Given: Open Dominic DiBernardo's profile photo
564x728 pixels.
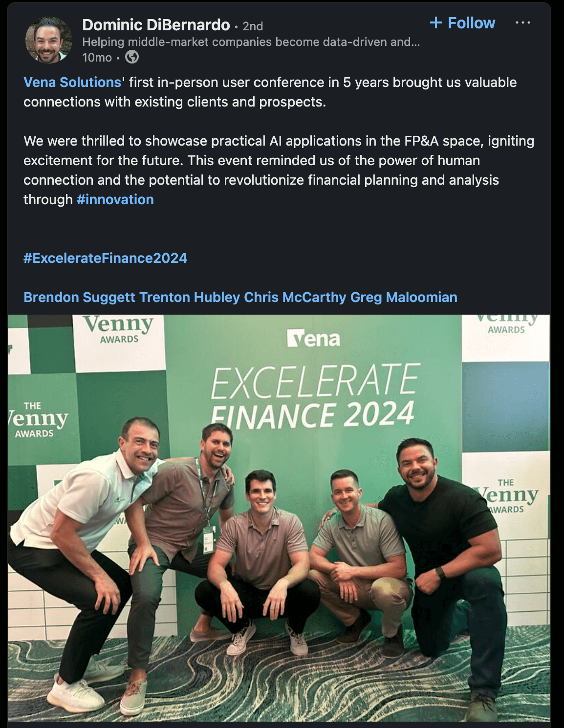Looking at the screenshot, I should [x=48, y=41].
